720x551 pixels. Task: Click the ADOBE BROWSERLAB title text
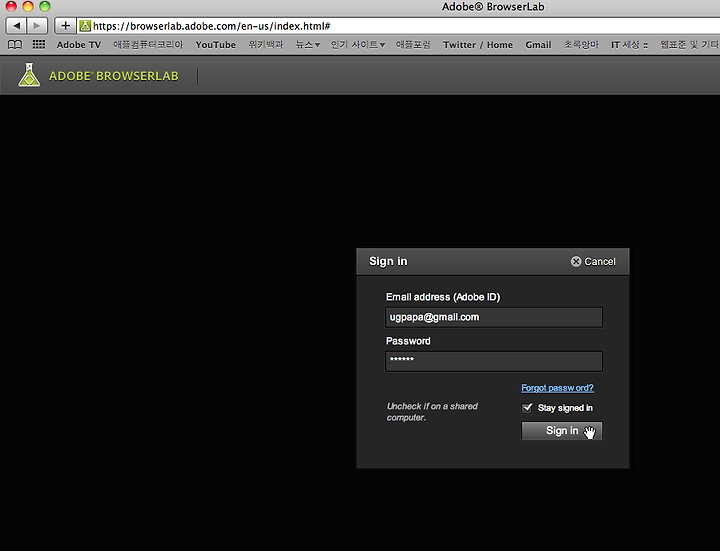(x=113, y=76)
